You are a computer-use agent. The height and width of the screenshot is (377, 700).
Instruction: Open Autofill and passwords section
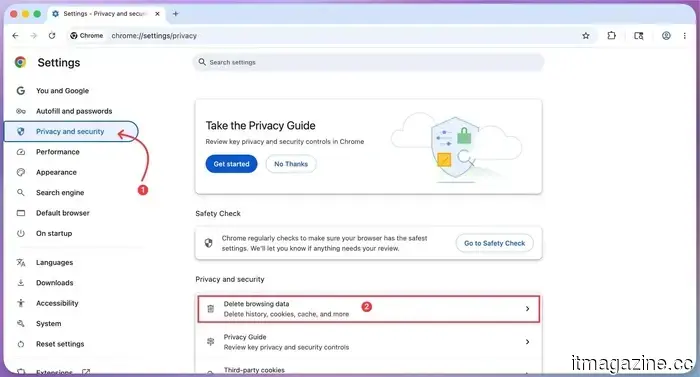tap(74, 111)
